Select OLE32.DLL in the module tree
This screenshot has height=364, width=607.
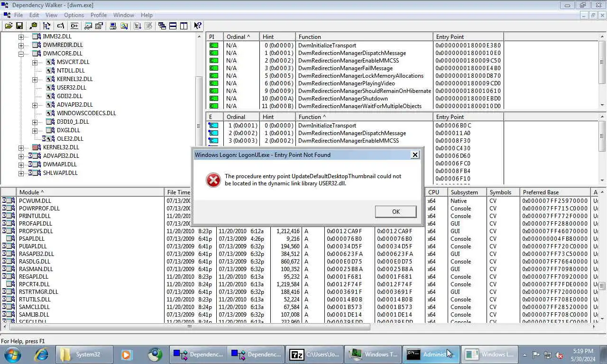[70, 139]
